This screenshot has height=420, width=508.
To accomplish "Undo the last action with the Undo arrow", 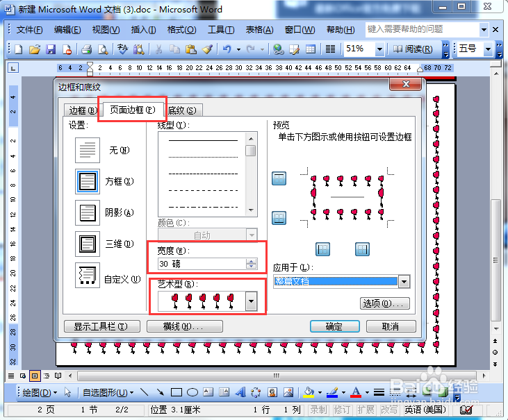I will coord(227,49).
